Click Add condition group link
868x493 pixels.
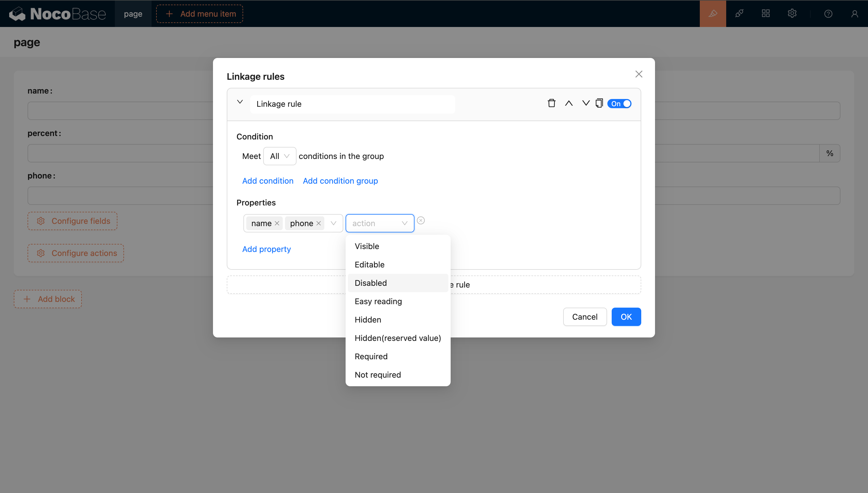(x=340, y=181)
